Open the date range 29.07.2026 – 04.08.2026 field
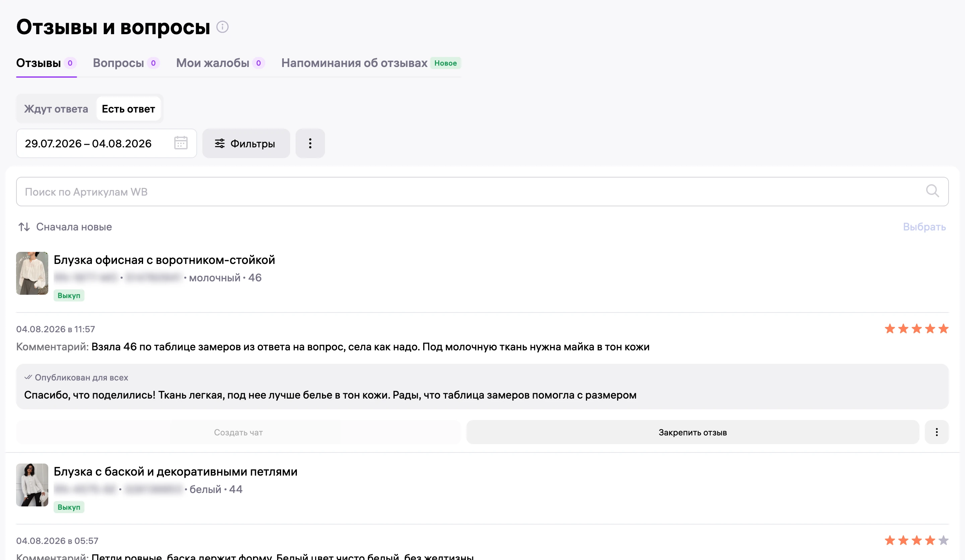Viewport: 965px width, 560px height. [107, 144]
